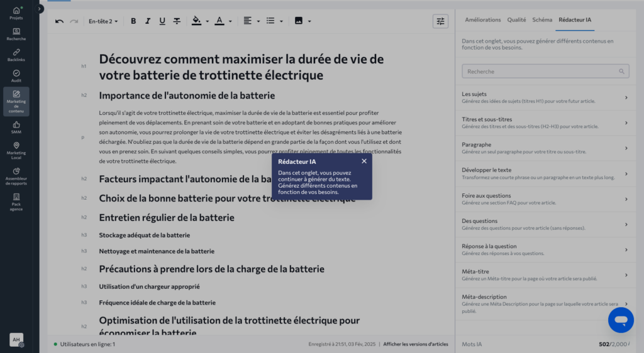Click heading Précautions à prendre lors de la charge
This screenshot has width=644, height=353.
click(x=211, y=269)
